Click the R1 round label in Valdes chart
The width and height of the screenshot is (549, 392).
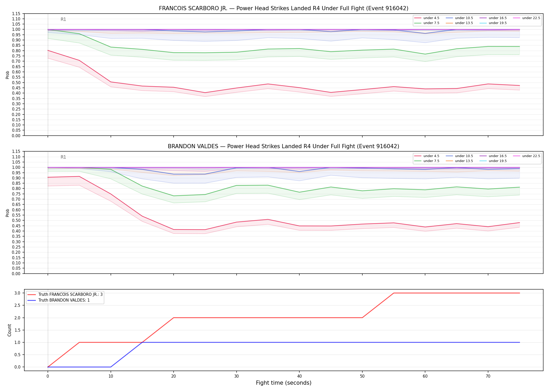point(63,157)
